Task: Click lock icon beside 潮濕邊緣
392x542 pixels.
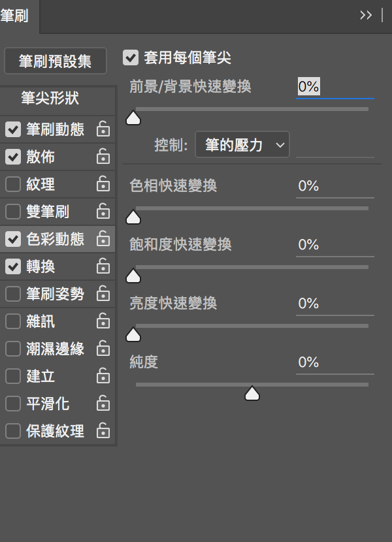Action: (x=103, y=349)
